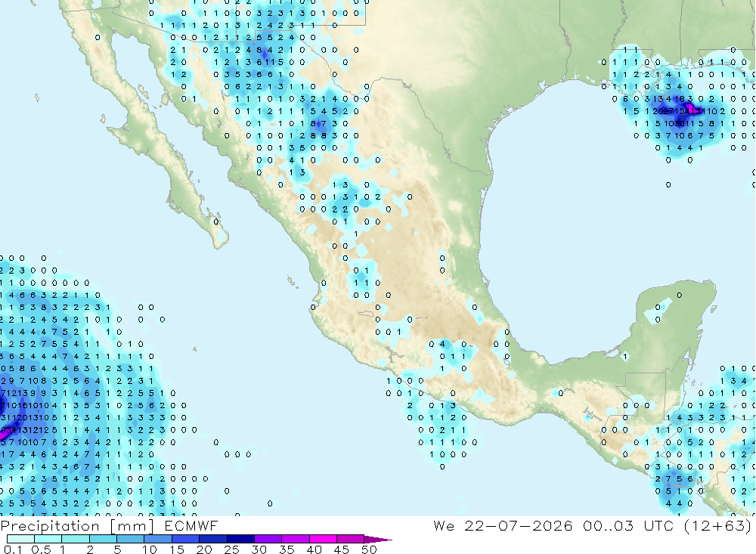This screenshot has width=756, height=554.
Task: Click the 20–25 mm legend color swatch
Action: pyautogui.click(x=213, y=539)
